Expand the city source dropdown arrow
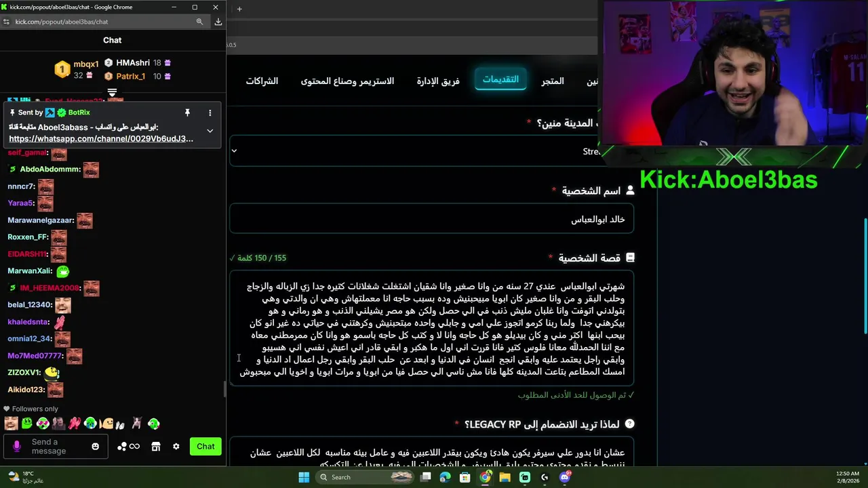Image resolution: width=868 pixels, height=488 pixels. (234, 150)
